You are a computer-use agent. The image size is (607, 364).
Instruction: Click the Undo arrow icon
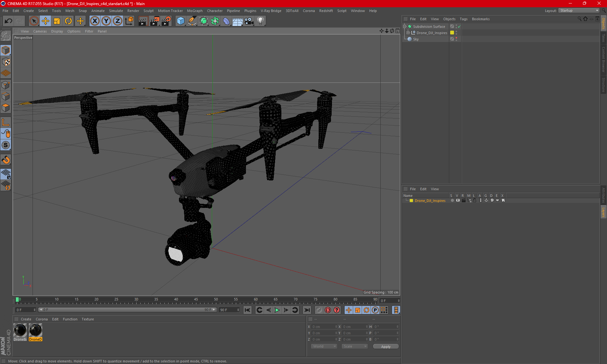point(8,21)
